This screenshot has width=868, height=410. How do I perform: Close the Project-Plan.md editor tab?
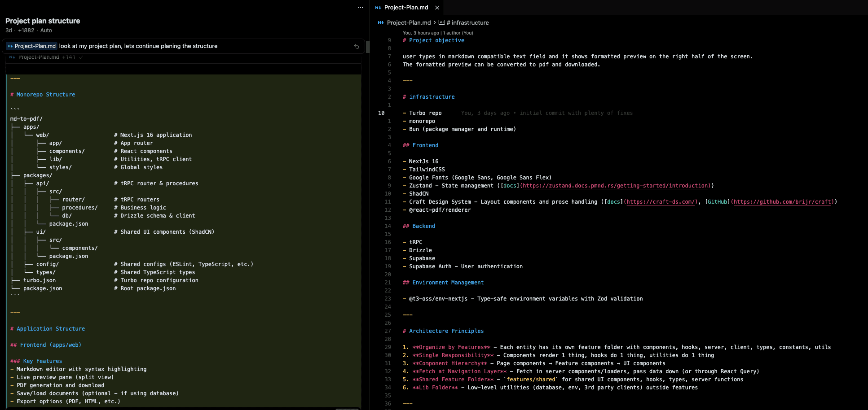click(x=437, y=8)
